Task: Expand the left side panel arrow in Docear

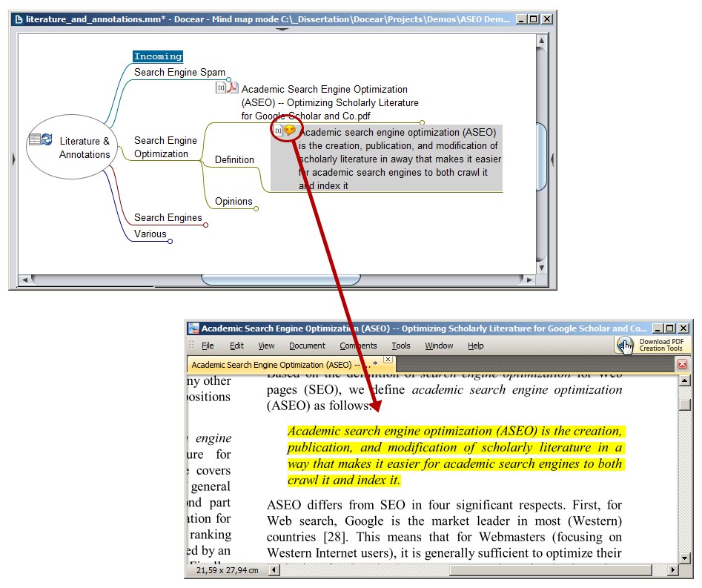Action: click(x=13, y=159)
